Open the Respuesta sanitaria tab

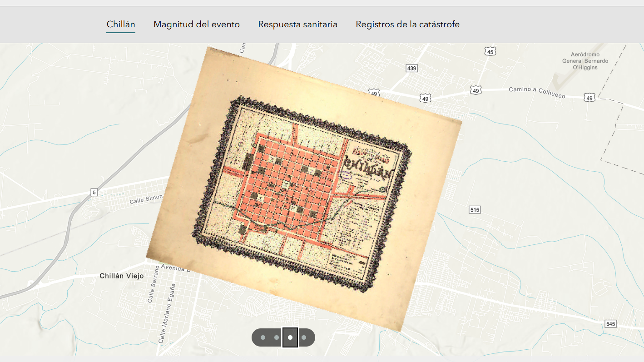point(298,24)
